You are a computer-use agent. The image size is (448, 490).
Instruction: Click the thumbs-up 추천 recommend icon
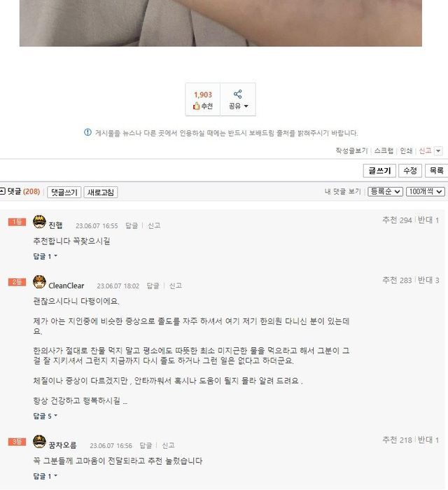[197, 106]
